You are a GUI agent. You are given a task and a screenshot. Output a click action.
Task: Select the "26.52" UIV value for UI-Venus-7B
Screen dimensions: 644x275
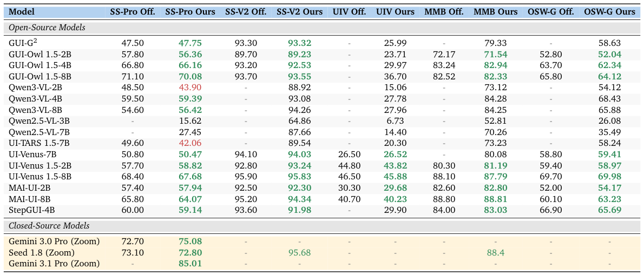pyautogui.click(x=395, y=153)
